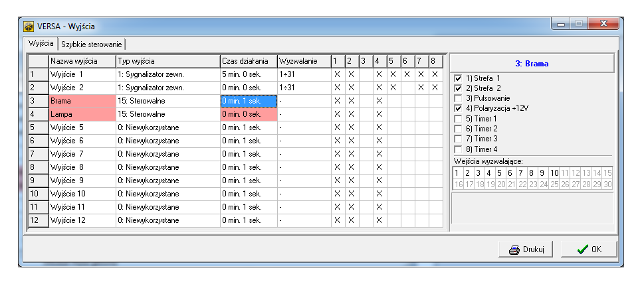
Task: Click the VERSA app icon in title bar
Action: click(29, 27)
